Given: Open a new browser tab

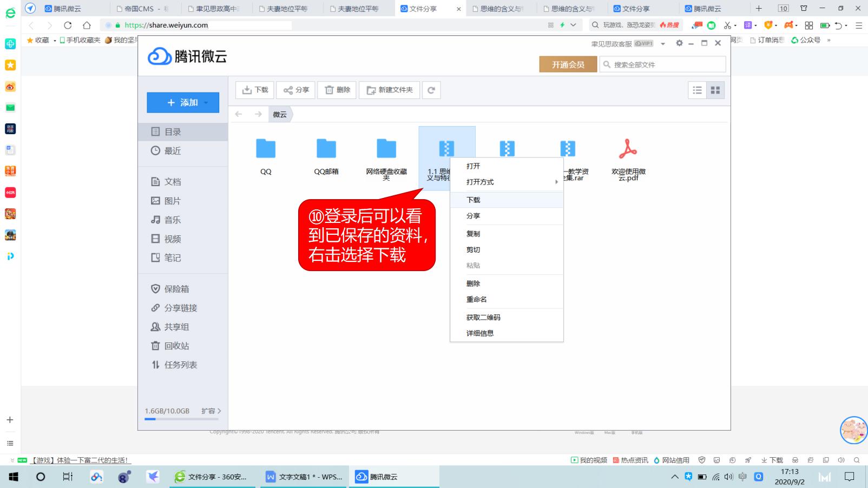Looking at the screenshot, I should pos(759,8).
